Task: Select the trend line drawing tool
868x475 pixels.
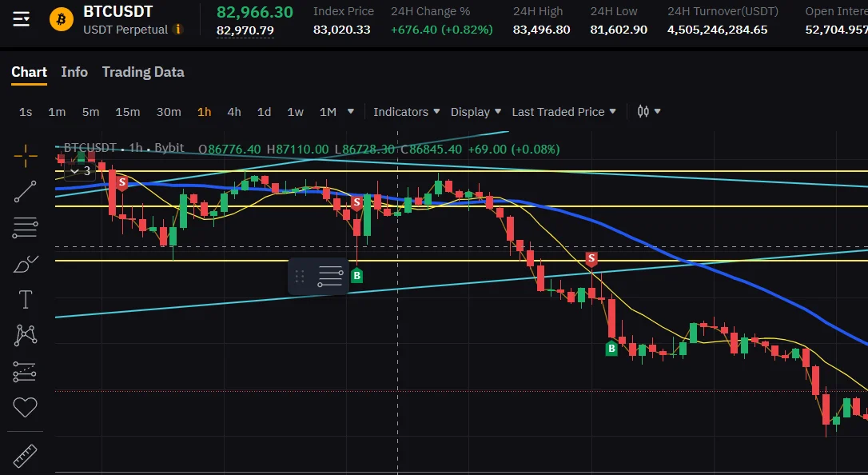Action: coord(26,192)
